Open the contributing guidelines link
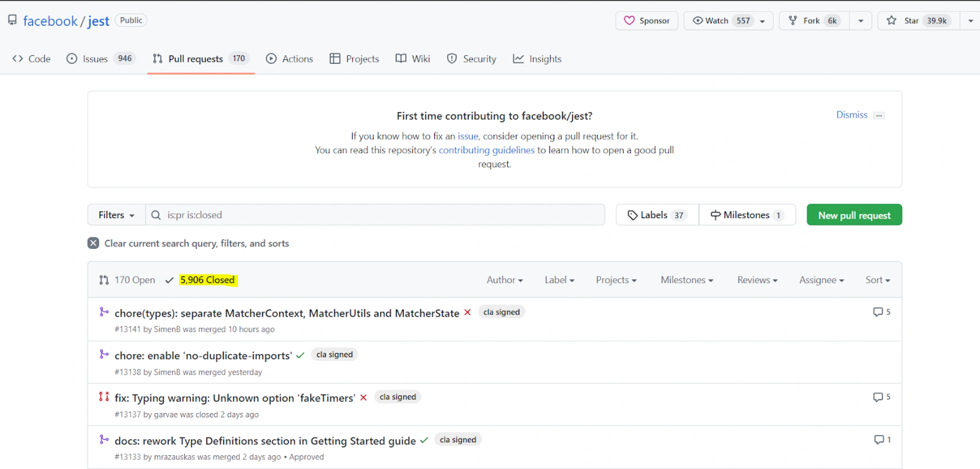The image size is (980, 469). [x=486, y=150]
